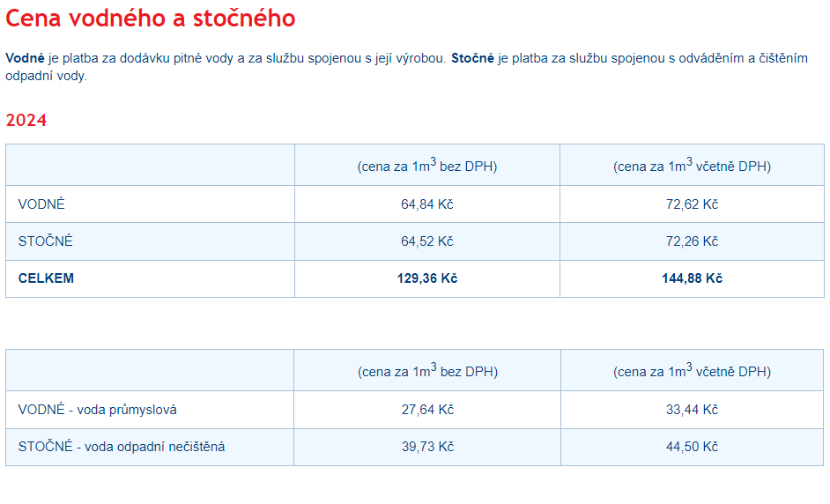Image resolution: width=830 pixels, height=504 pixels.
Task: Click the bold word "Vodné" in the intro paragraph
Action: click(x=25, y=58)
